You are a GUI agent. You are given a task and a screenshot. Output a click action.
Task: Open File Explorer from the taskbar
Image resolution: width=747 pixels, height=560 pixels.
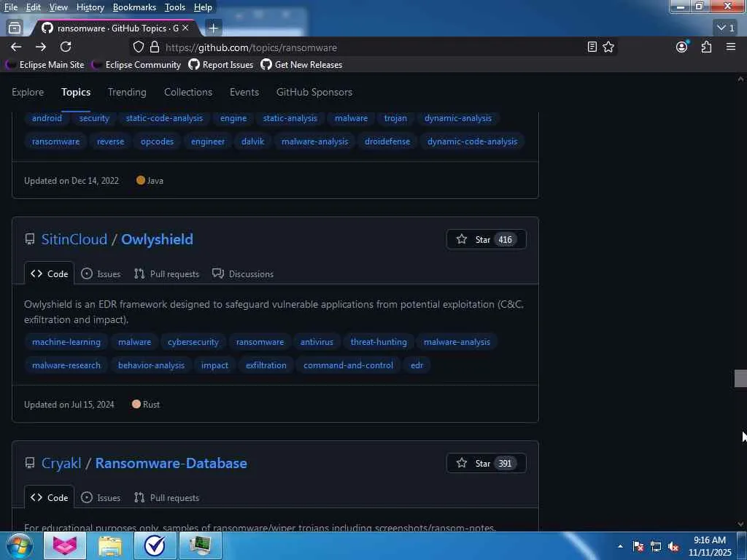110,545
